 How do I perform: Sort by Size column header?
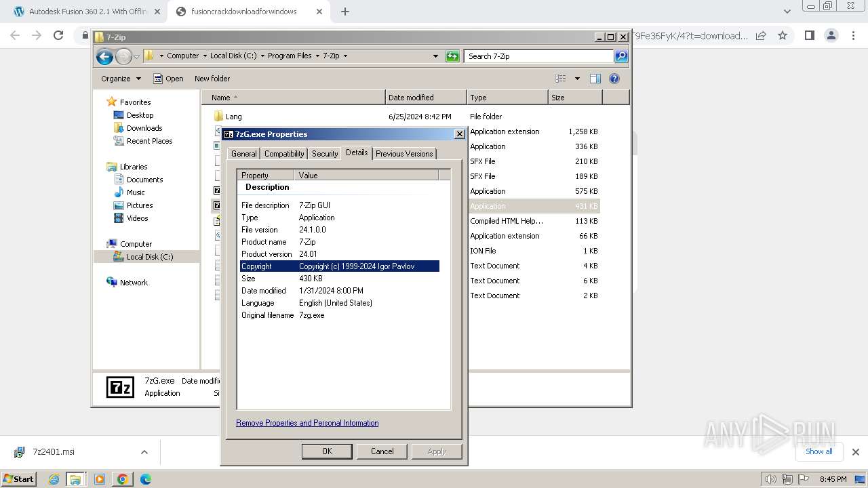click(x=575, y=98)
